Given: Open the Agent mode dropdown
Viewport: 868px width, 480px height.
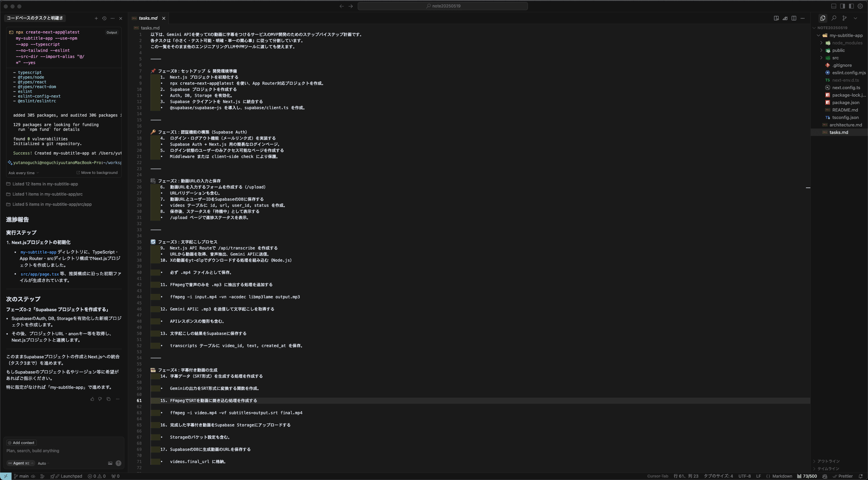Looking at the screenshot, I should click(21, 463).
